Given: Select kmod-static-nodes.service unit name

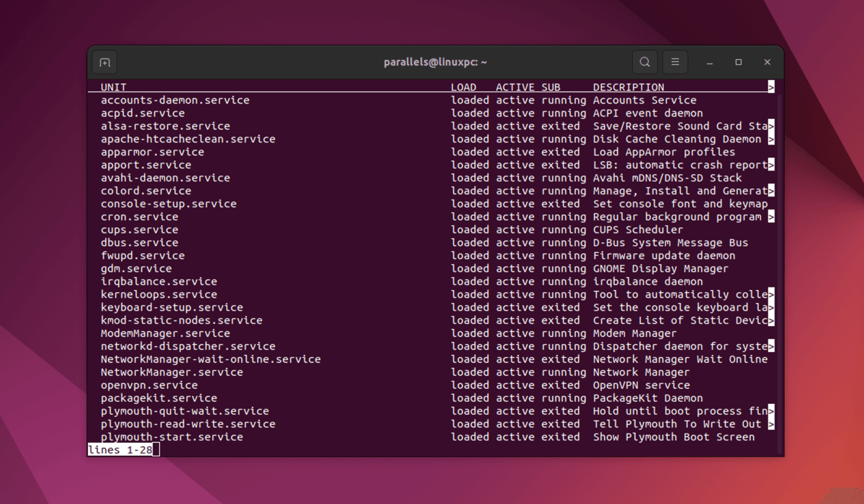Looking at the screenshot, I should [181, 320].
